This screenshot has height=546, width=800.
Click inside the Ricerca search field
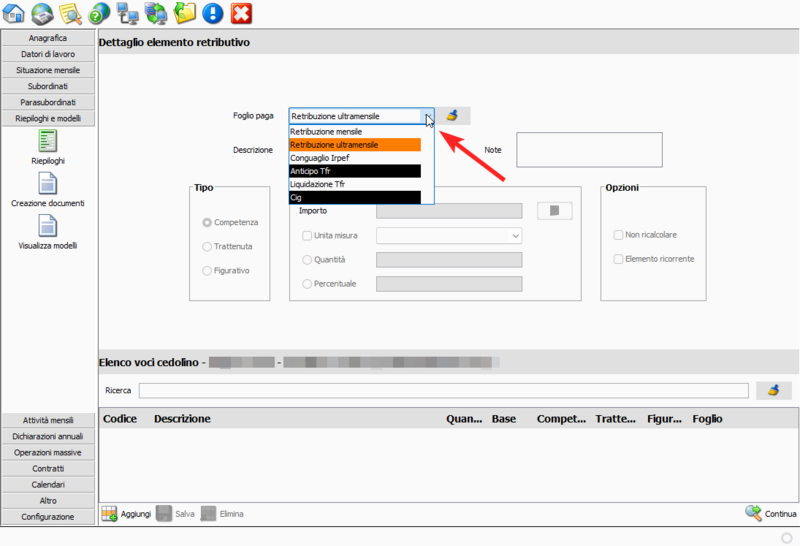[x=443, y=391]
